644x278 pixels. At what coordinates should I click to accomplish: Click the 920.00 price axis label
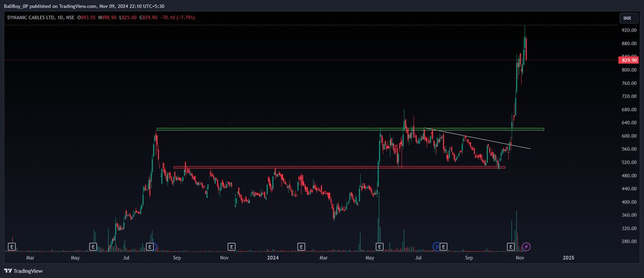[628, 30]
